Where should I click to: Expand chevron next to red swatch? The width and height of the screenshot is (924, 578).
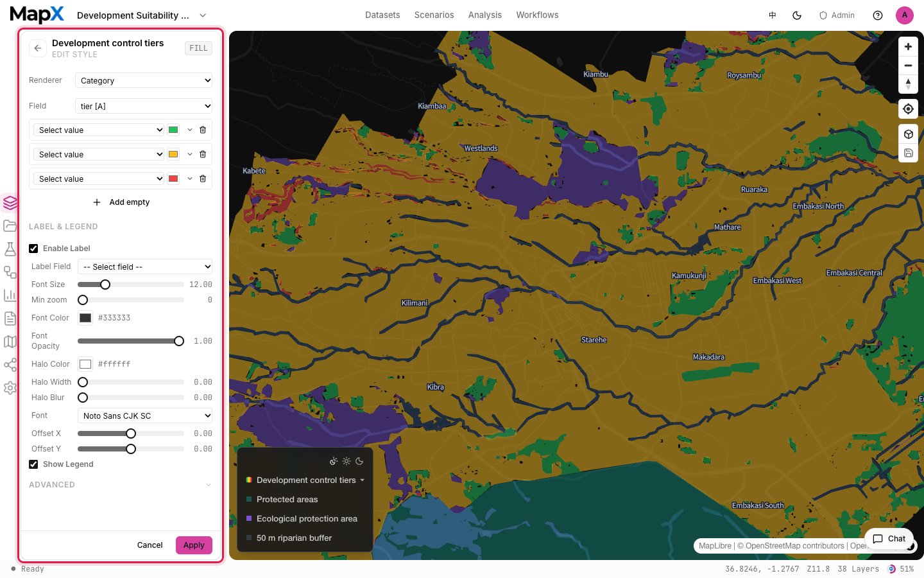point(190,179)
